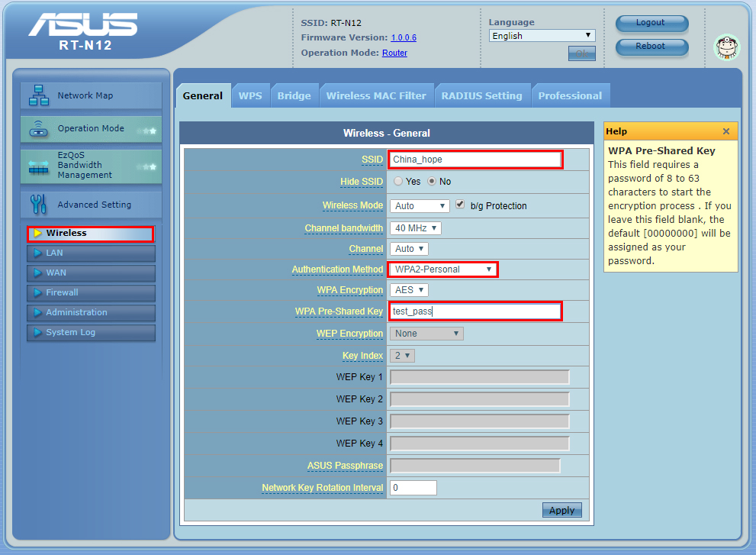This screenshot has height=555, width=756.
Task: Expand the Language dropdown
Action: click(542, 36)
